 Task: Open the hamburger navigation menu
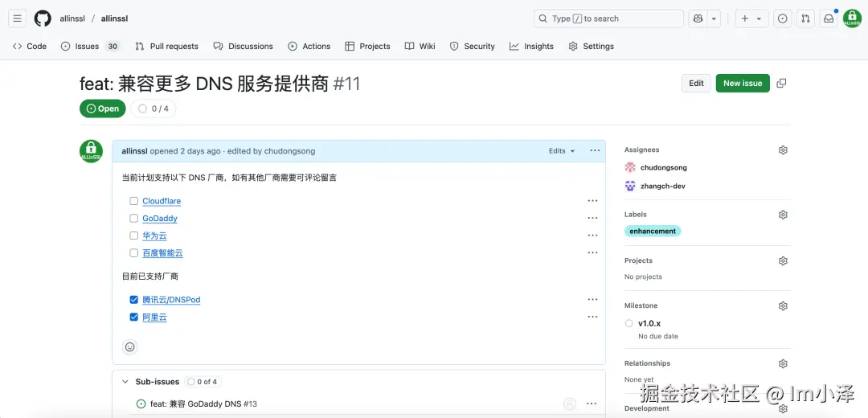click(x=17, y=18)
